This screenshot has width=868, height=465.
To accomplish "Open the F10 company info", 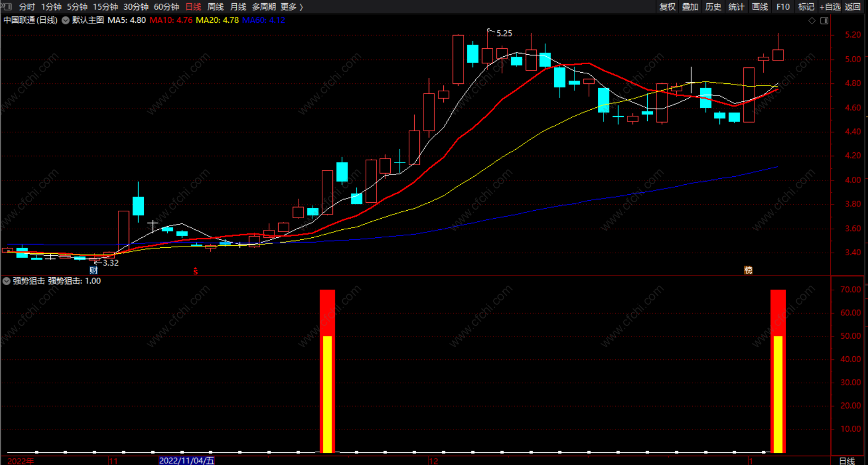I will [783, 7].
